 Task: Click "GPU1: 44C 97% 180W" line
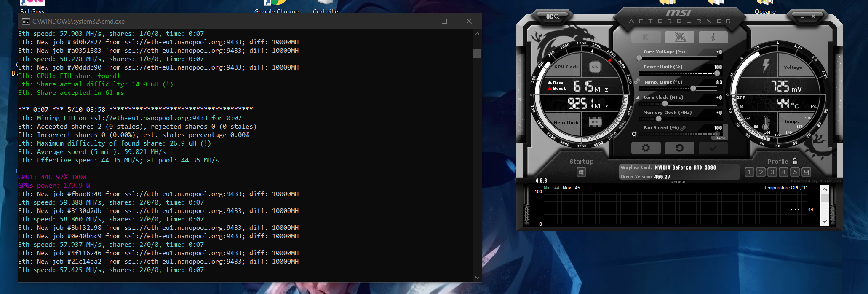52,177
